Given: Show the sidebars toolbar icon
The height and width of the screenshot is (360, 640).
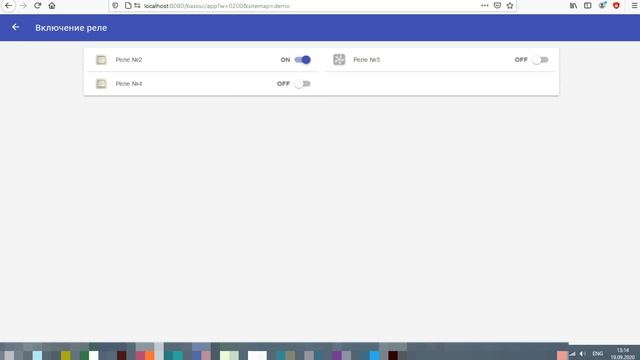Looking at the screenshot, I should (x=588, y=6).
